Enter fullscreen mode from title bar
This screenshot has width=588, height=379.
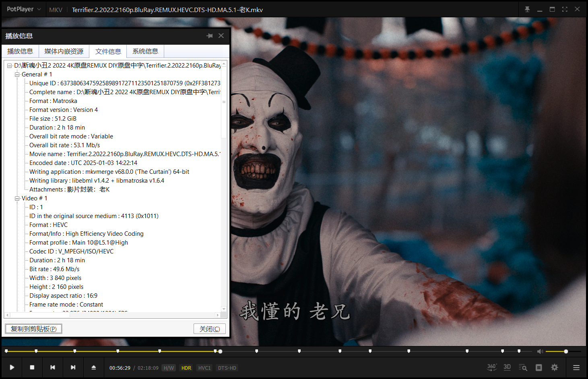(565, 9)
